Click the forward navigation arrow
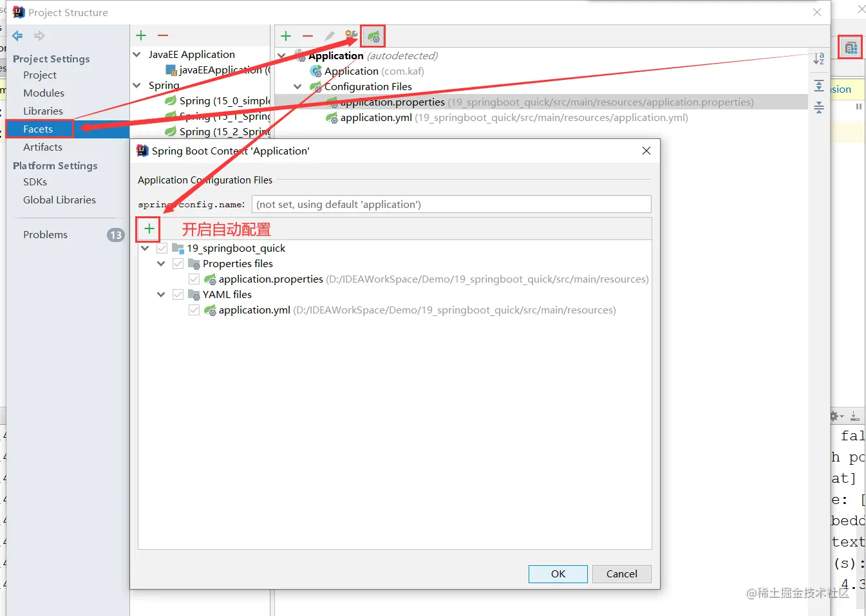This screenshot has height=616, width=866. point(40,36)
